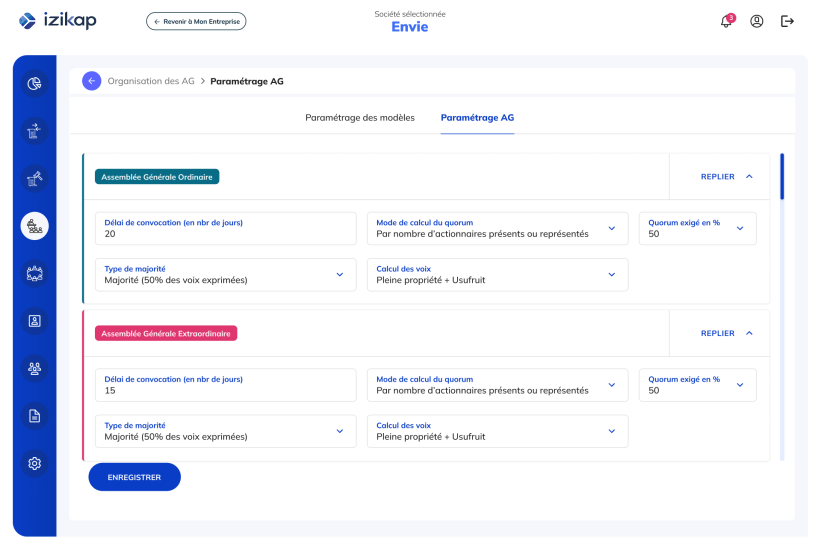Open the document page sidebar icon
This screenshot has height=552, width=821.
tap(34, 416)
